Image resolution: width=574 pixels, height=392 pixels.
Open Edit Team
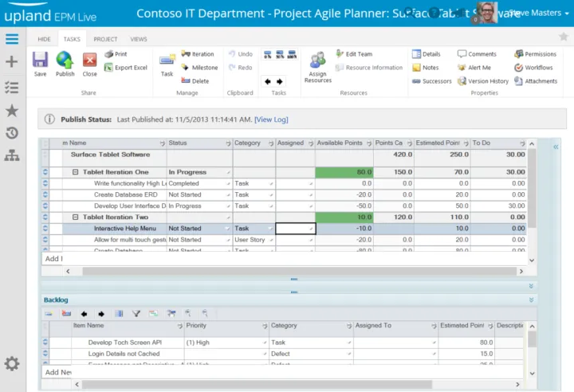point(354,54)
